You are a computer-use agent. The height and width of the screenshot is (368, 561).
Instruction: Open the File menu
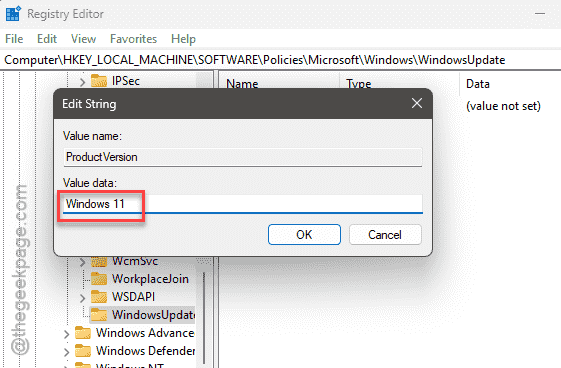point(14,39)
